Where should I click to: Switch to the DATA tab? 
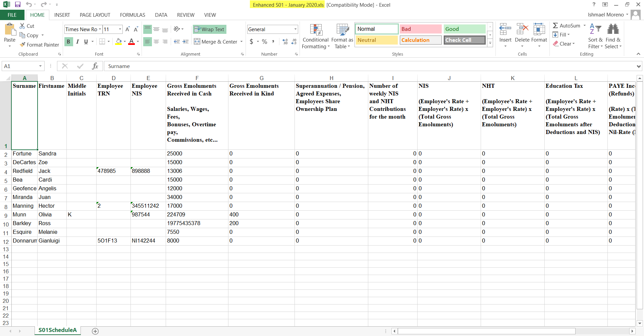tap(161, 15)
